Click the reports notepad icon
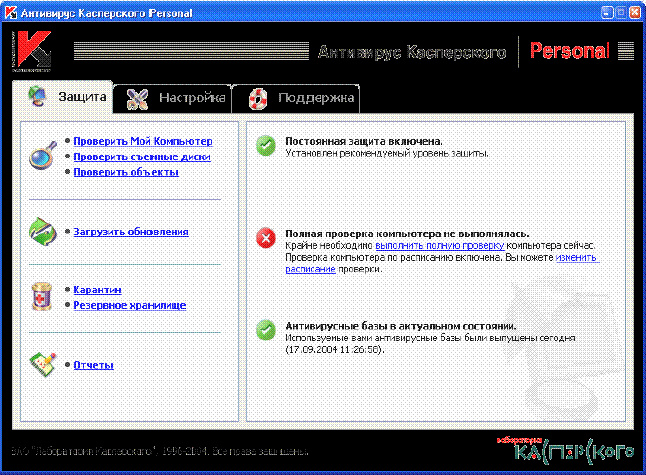 [43, 364]
